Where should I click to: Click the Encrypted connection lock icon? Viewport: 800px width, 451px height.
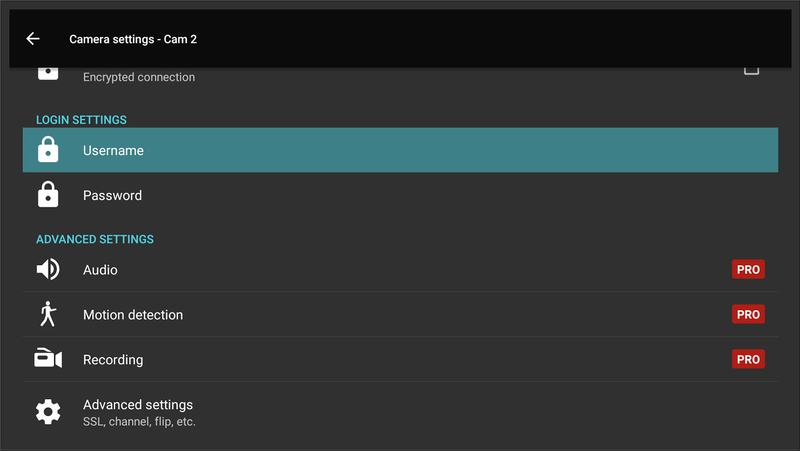tap(48, 73)
